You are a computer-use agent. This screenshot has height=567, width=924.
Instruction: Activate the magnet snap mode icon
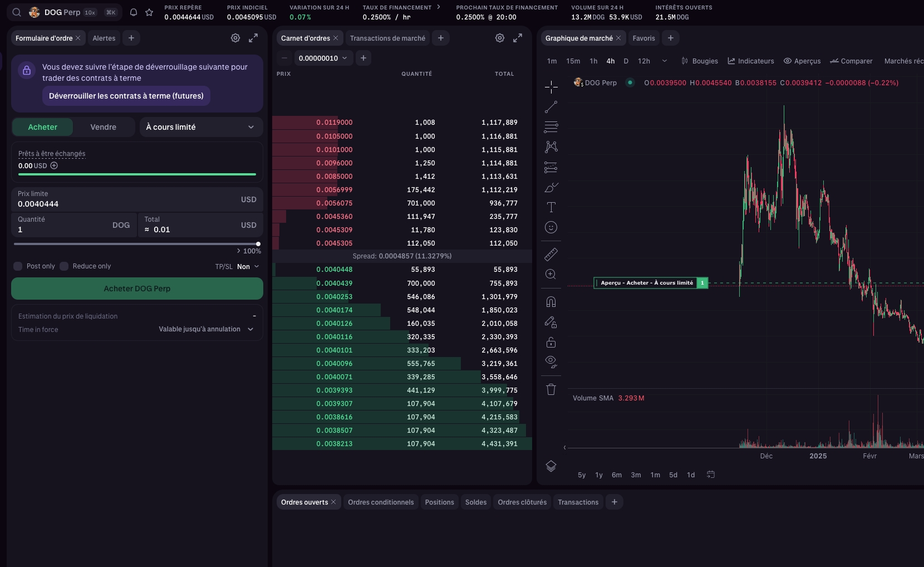click(x=551, y=302)
